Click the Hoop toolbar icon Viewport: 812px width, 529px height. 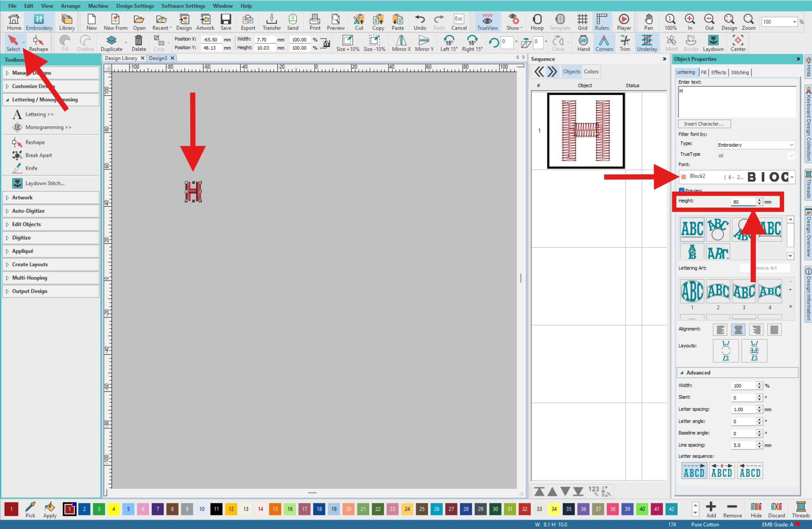tap(537, 22)
